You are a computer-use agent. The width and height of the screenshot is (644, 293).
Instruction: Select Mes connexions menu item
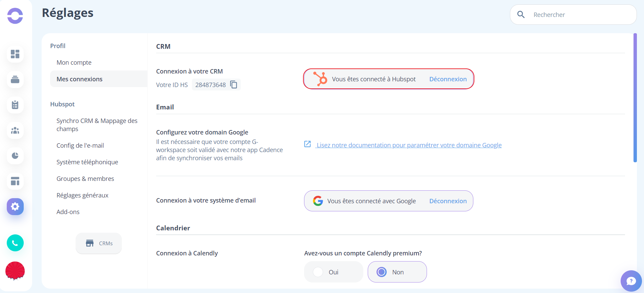[x=99, y=79]
